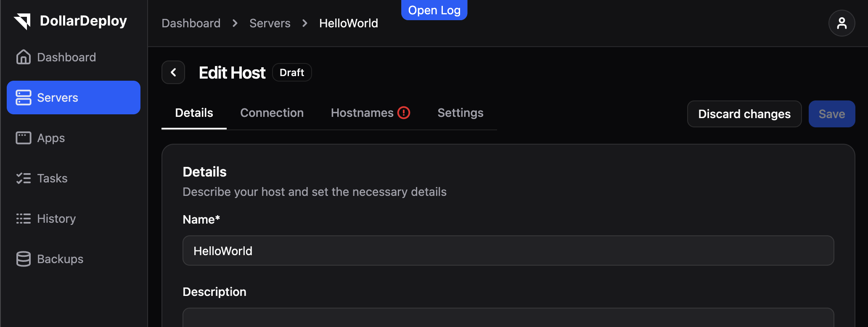Click the Servers rack icon in sidebar

coord(24,98)
